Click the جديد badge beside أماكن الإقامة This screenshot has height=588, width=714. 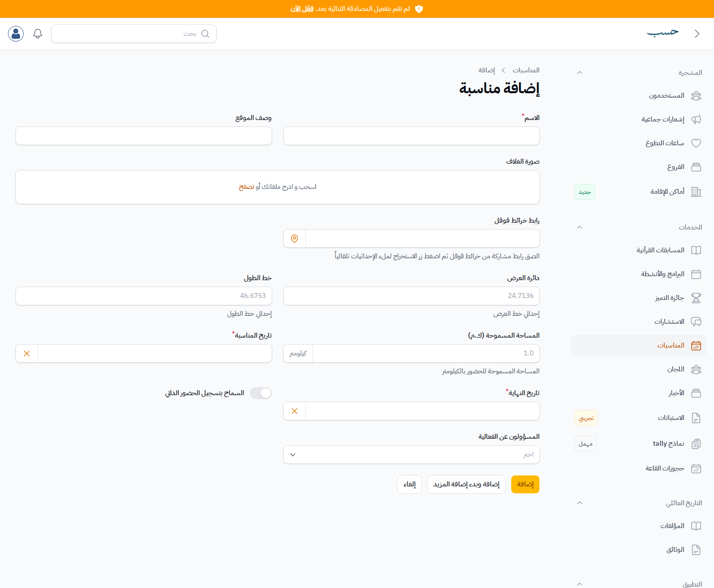click(x=585, y=192)
